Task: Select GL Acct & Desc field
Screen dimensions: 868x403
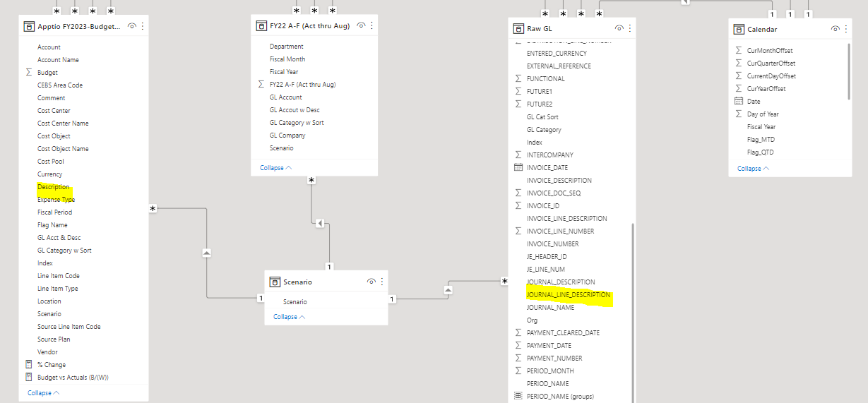Action: click(x=59, y=238)
